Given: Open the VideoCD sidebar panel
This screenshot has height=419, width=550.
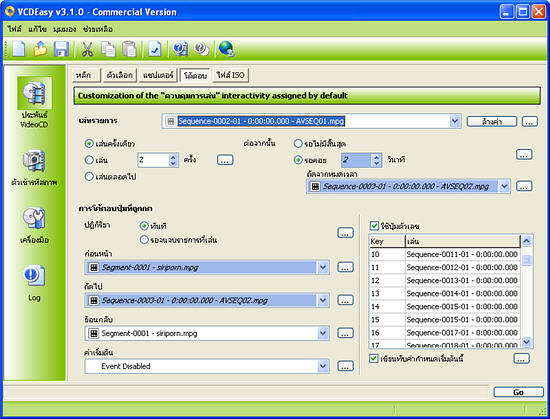Looking at the screenshot, I should (34, 103).
